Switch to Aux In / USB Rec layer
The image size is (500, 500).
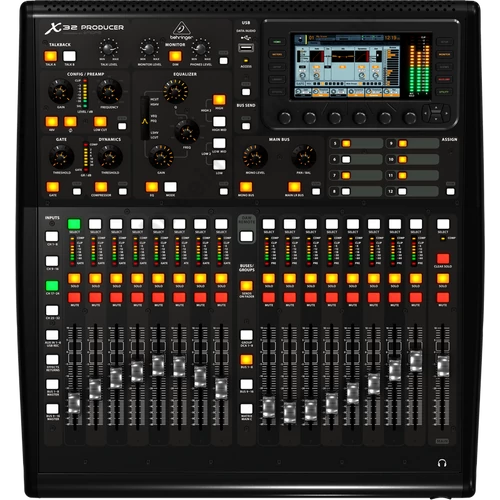pos(52,335)
